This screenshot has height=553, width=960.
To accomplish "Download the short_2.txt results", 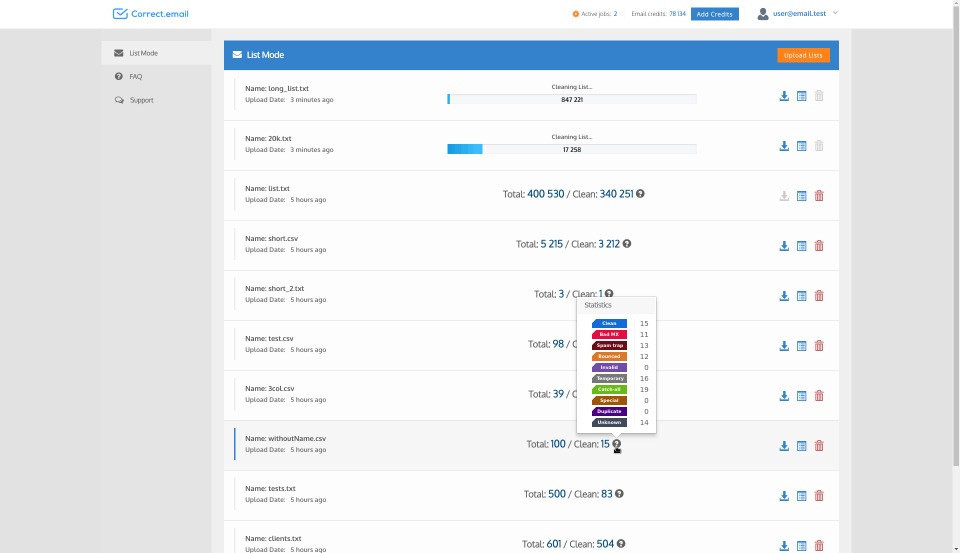I will (x=784, y=296).
